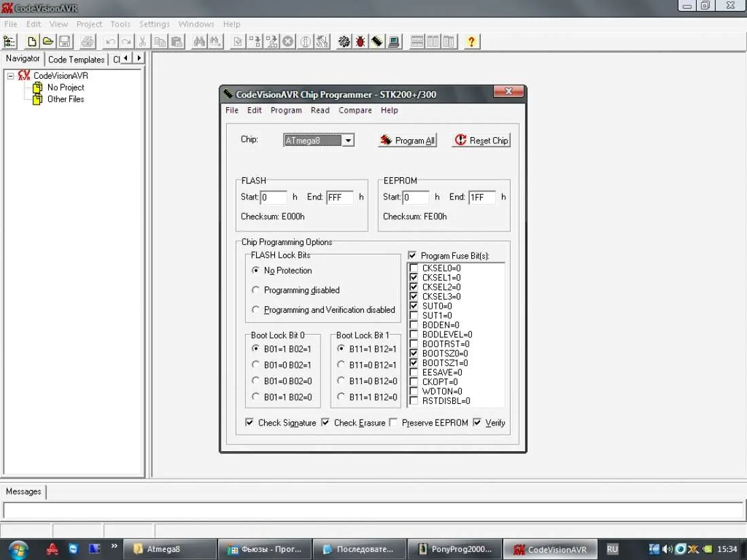The image size is (747, 560).
Task: Click the Project information (i) icon
Action: [306, 42]
